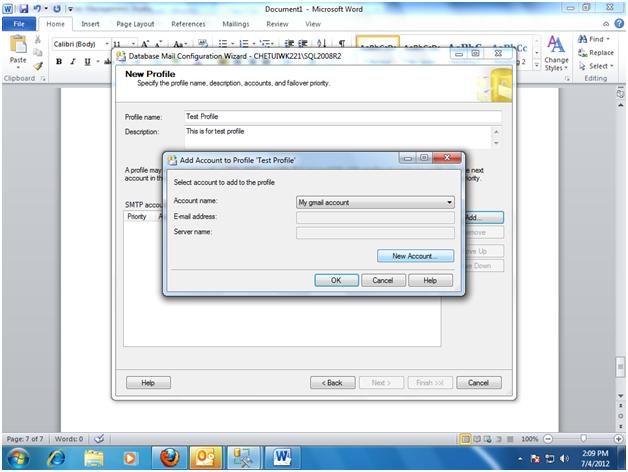Click the Numbering list icon
The width and height of the screenshot is (628, 472).
[244, 43]
